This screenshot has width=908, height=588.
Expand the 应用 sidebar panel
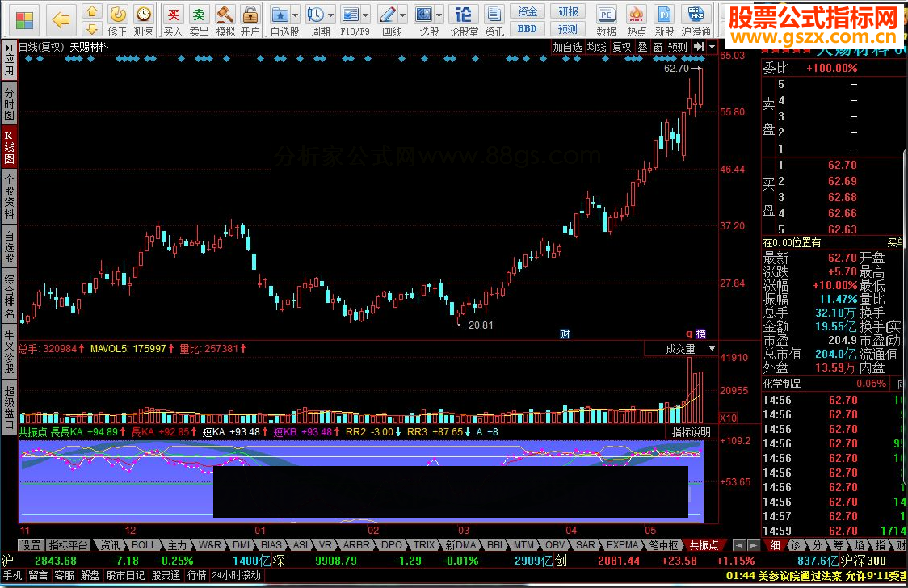(x=9, y=61)
